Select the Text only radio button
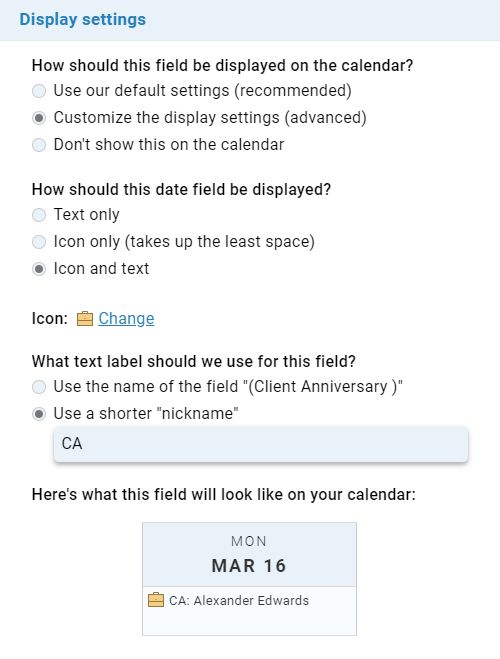Image resolution: width=500 pixels, height=659 pixels. 39,215
